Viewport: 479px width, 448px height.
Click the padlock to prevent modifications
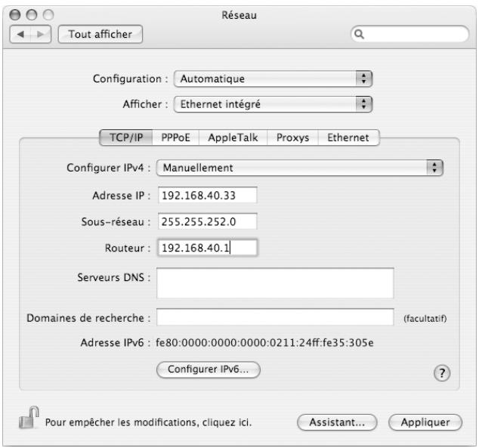click(29, 418)
